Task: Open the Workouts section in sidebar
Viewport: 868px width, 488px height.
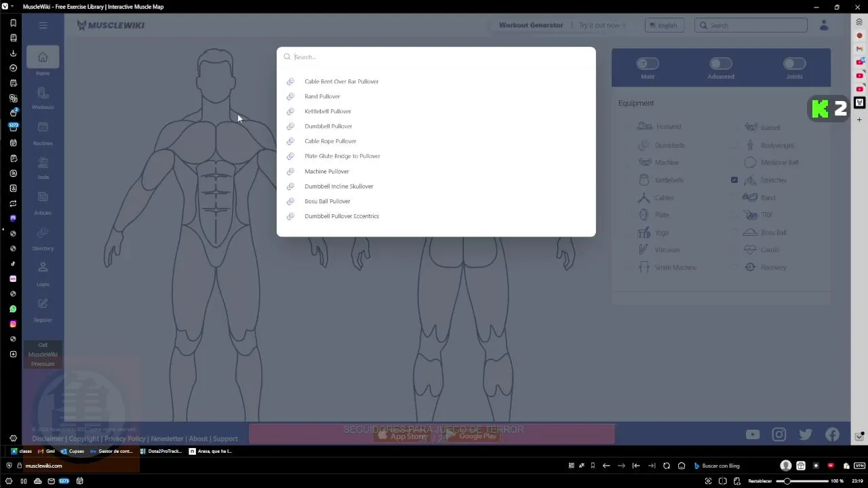Action: click(x=43, y=98)
